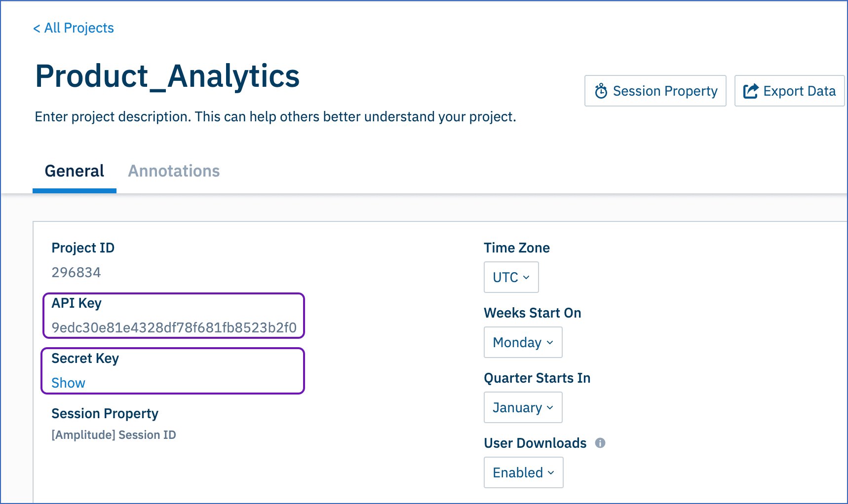Click the project description placeholder text

click(275, 117)
